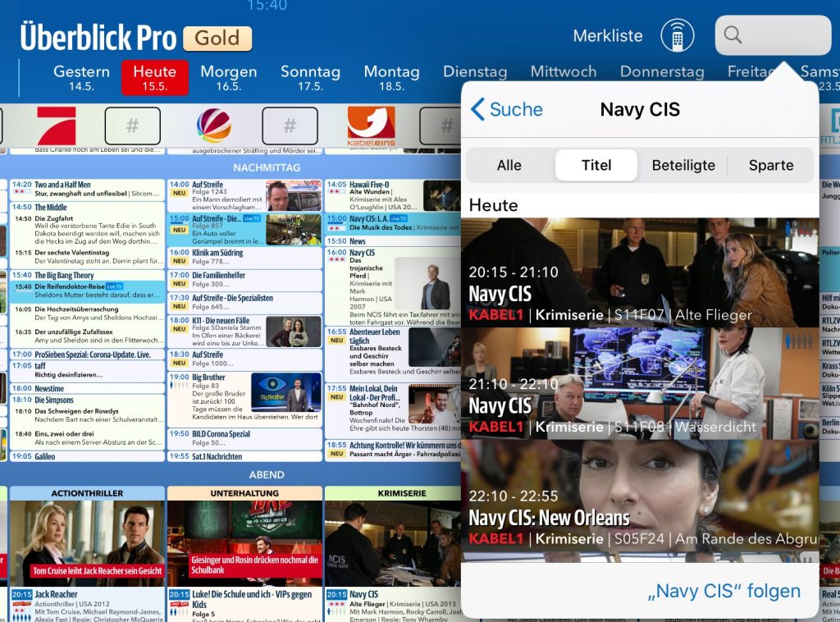
Task: Switch to Morgen 16.5. day tab
Action: click(x=229, y=78)
